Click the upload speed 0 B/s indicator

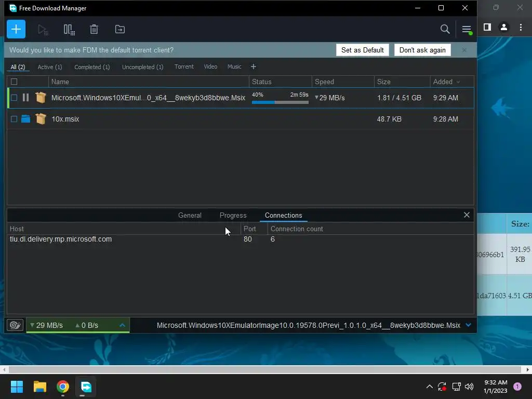[87, 325]
